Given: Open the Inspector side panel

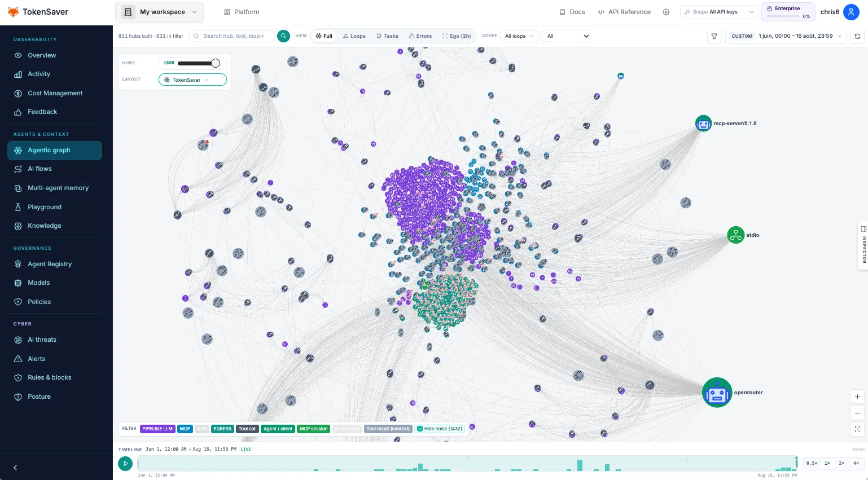Looking at the screenshot, I should pos(863,245).
